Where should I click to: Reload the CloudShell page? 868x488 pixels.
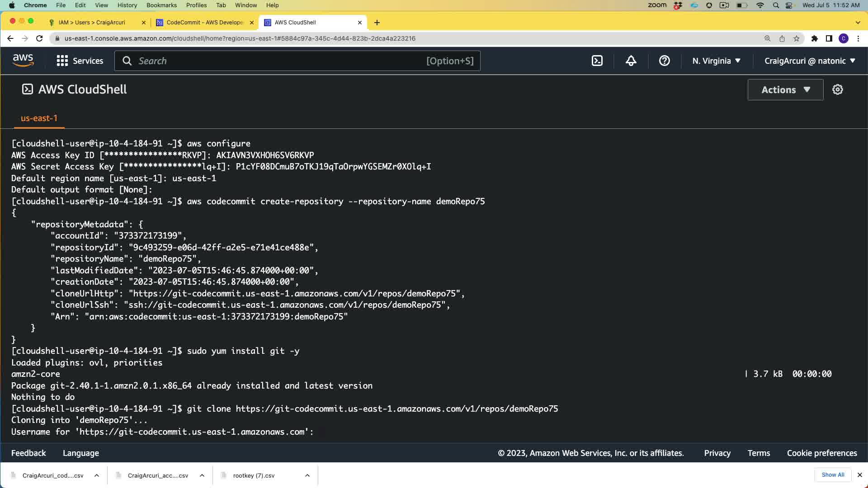click(39, 38)
